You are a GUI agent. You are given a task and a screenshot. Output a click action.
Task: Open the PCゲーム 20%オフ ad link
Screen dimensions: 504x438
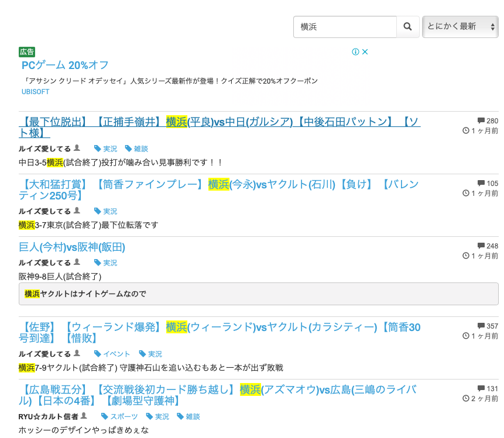tap(65, 65)
